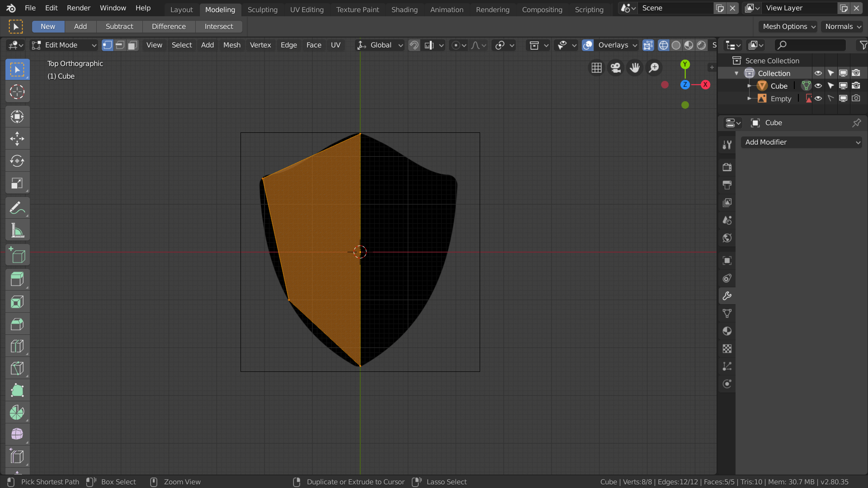Select the Loop Cut tool
This screenshot has width=868, height=488.
tap(17, 346)
